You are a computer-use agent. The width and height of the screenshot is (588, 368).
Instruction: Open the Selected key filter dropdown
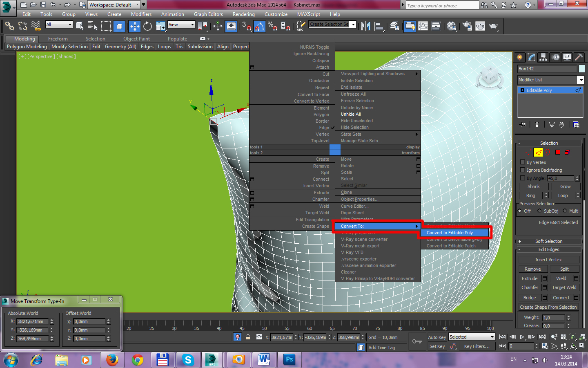472,337
